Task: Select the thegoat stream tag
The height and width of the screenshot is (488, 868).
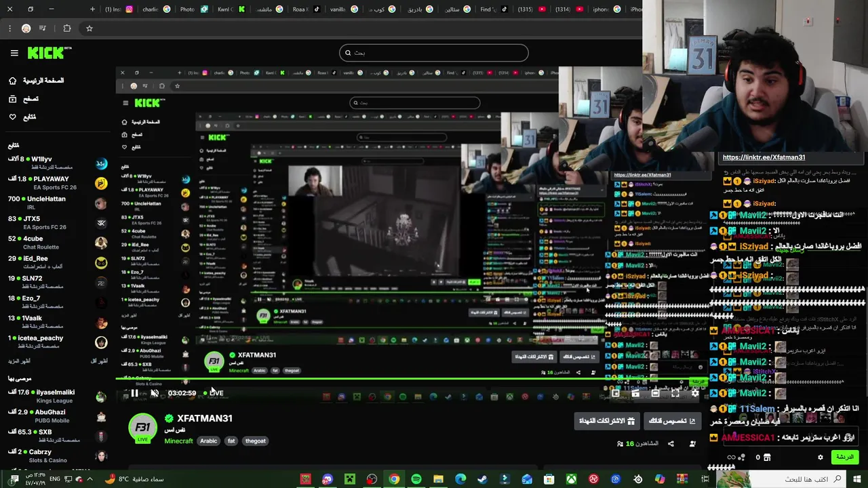Action: [x=255, y=441]
